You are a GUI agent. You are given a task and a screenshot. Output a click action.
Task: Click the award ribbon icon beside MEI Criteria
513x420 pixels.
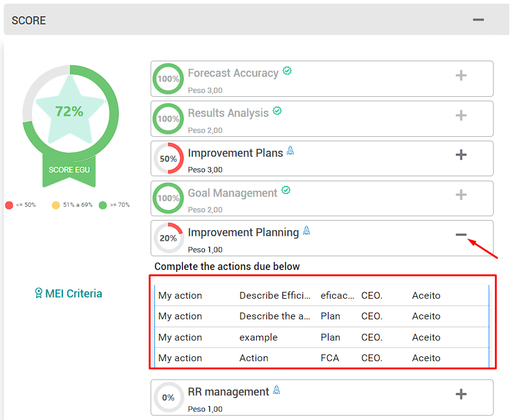click(x=39, y=293)
